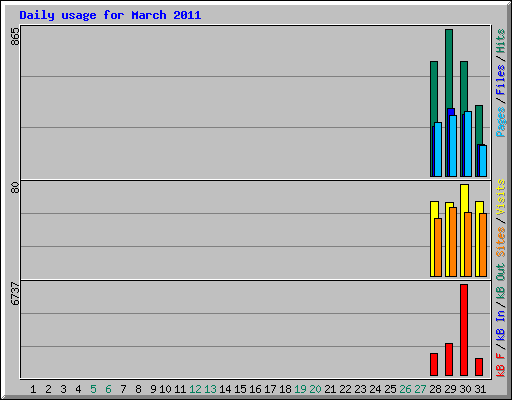Click the red kB bar for day 28

[434, 365]
